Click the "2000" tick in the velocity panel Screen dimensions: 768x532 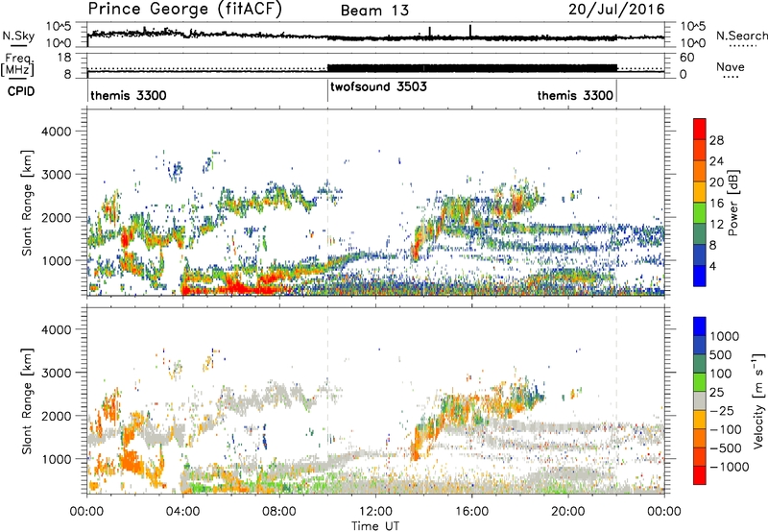click(57, 416)
